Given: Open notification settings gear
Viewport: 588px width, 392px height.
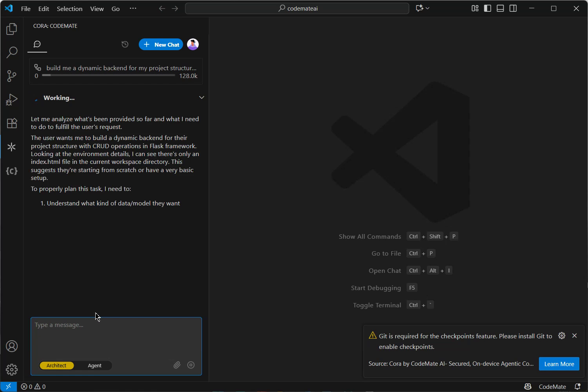Looking at the screenshot, I should tap(562, 336).
